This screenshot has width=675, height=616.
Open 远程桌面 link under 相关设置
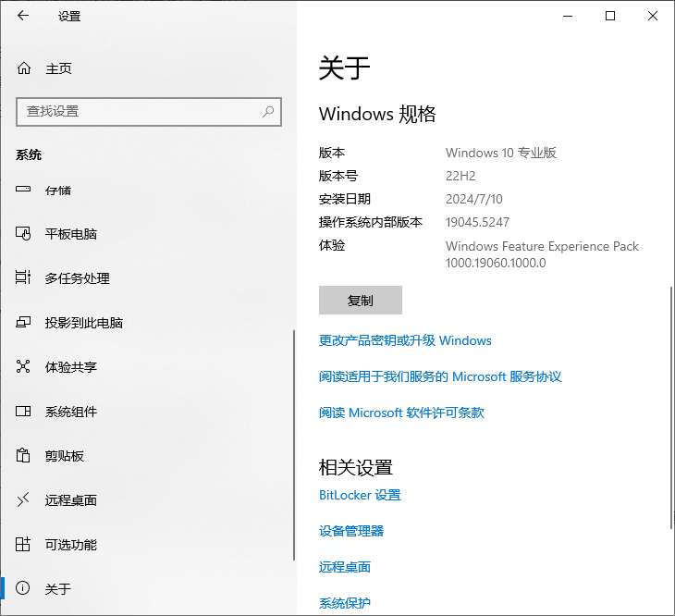pos(344,567)
